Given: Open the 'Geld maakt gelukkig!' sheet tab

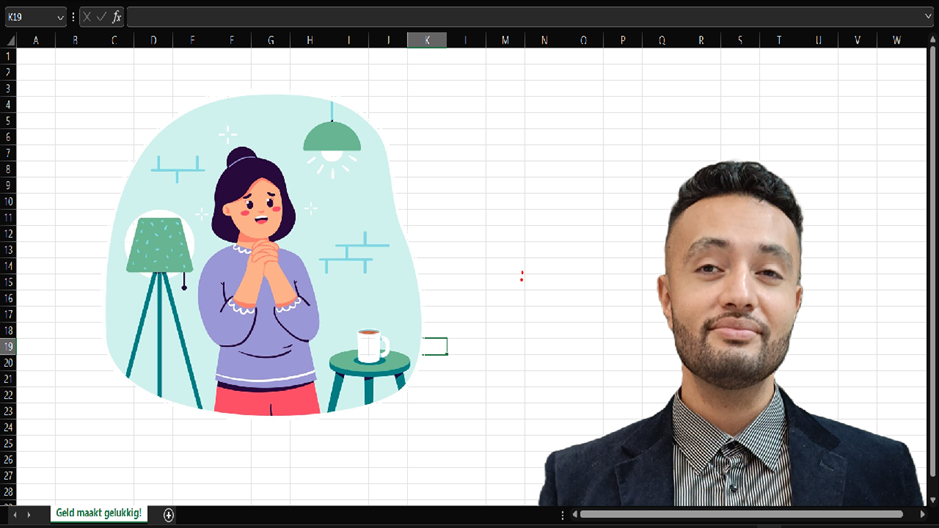Looking at the screenshot, I should [x=98, y=513].
